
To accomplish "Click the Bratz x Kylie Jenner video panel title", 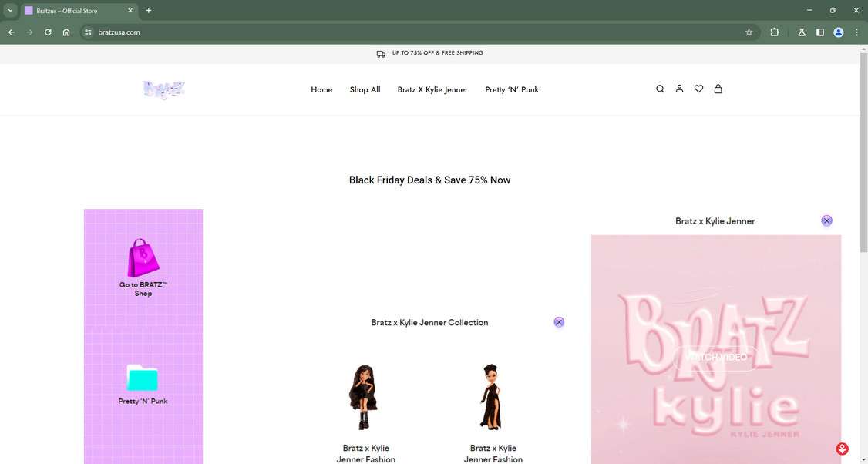I will tap(715, 221).
